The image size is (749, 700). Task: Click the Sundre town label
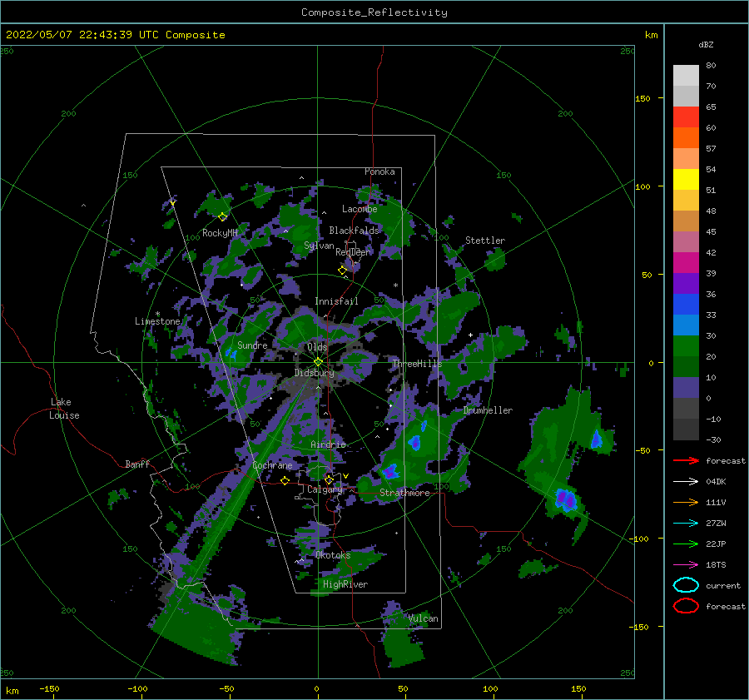(x=252, y=345)
